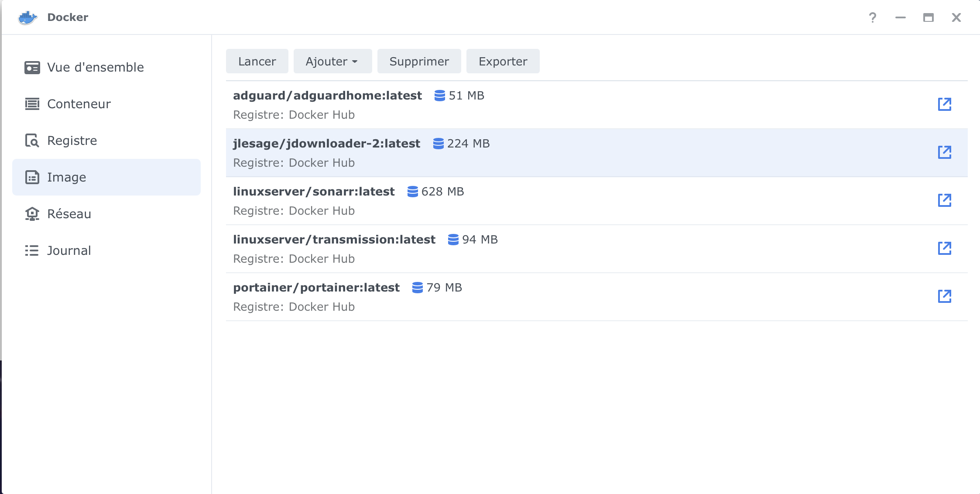Image resolution: width=980 pixels, height=494 pixels.
Task: Click the Réseau network sidebar icon
Action: 32,214
